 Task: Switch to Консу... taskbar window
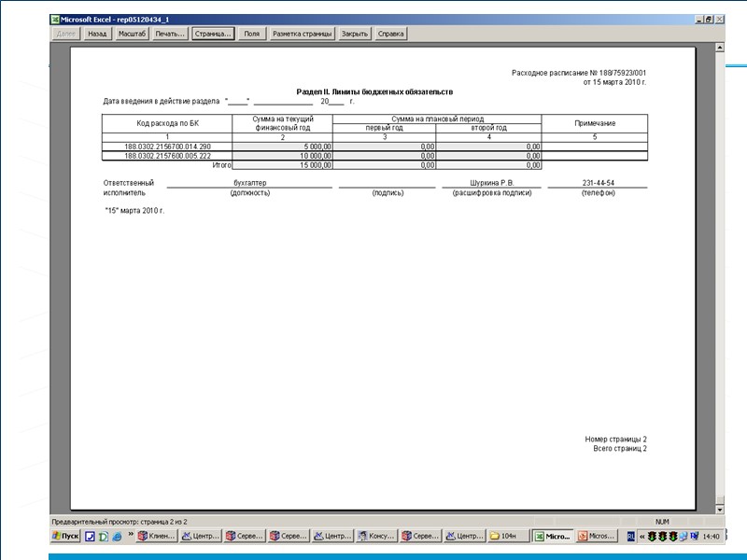[x=377, y=536]
